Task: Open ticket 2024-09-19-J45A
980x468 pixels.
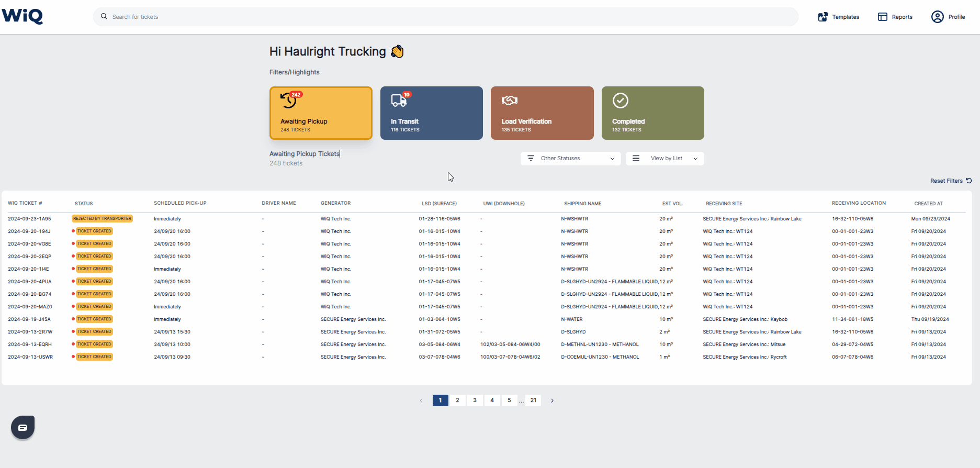Action: (29, 319)
